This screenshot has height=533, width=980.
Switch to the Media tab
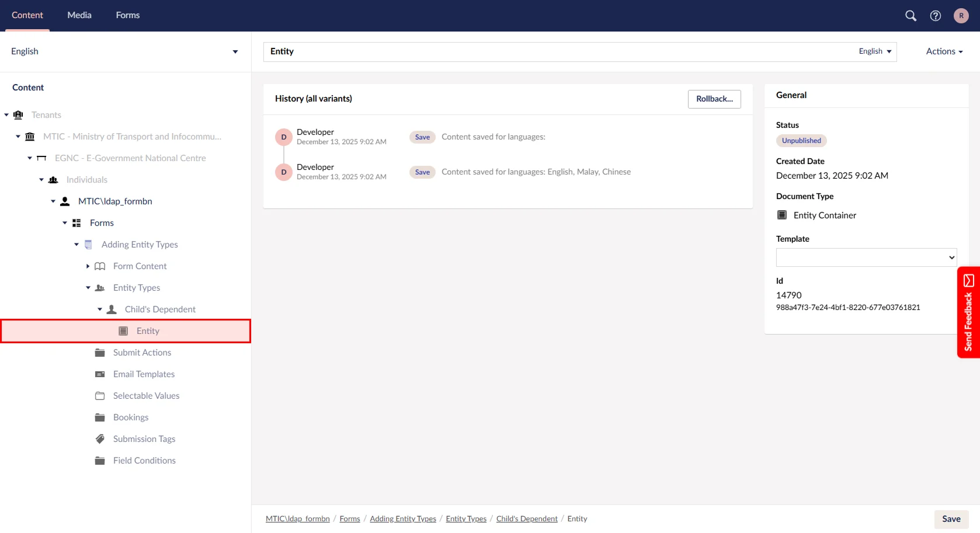tap(79, 15)
